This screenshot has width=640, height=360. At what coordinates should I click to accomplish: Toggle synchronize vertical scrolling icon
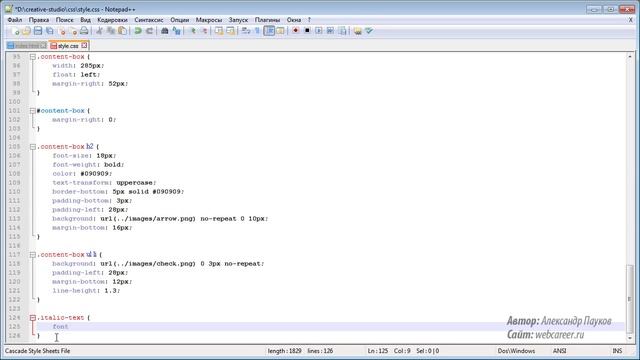219,31
